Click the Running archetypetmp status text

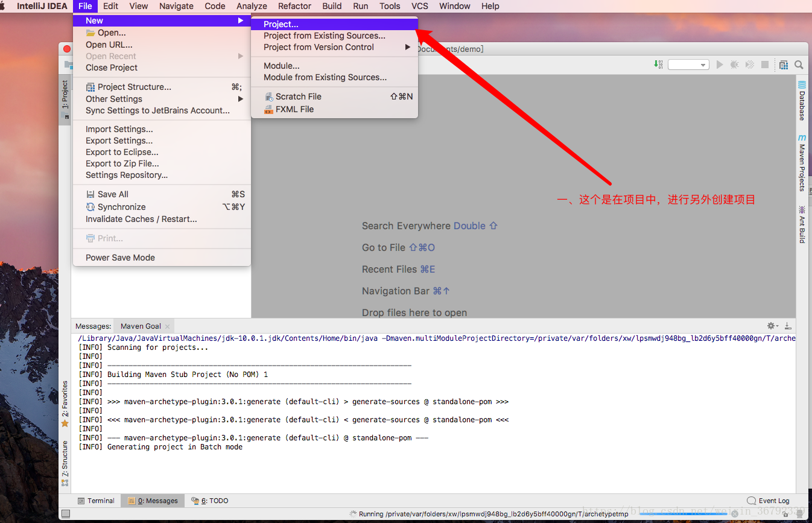coord(493,514)
